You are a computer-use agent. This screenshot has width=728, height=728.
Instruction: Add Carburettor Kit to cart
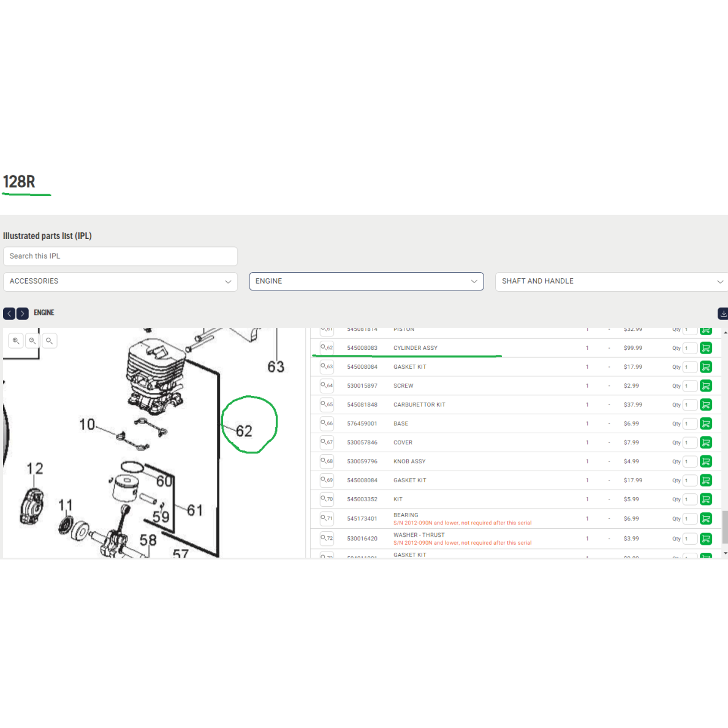(706, 404)
